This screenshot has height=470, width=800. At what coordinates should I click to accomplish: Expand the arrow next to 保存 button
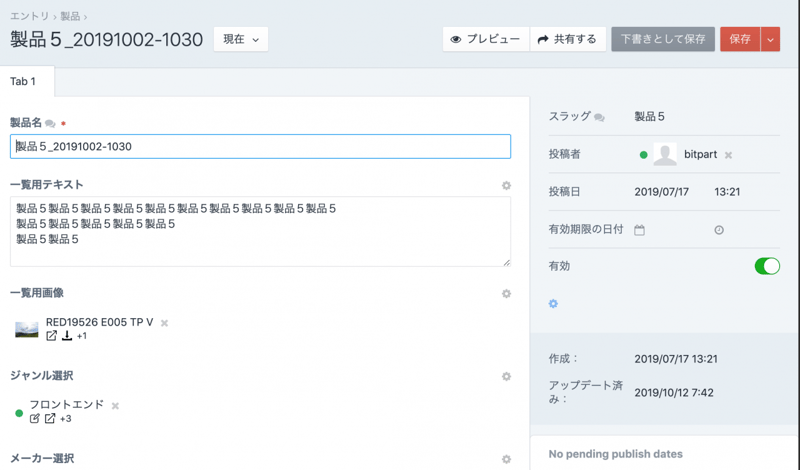coord(770,40)
